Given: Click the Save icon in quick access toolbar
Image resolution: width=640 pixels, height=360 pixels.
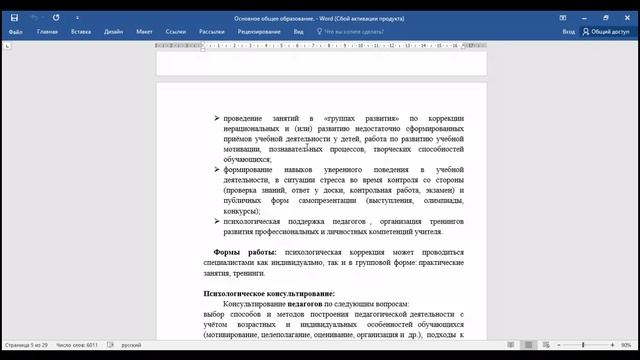Looking at the screenshot, I should (x=14, y=18).
